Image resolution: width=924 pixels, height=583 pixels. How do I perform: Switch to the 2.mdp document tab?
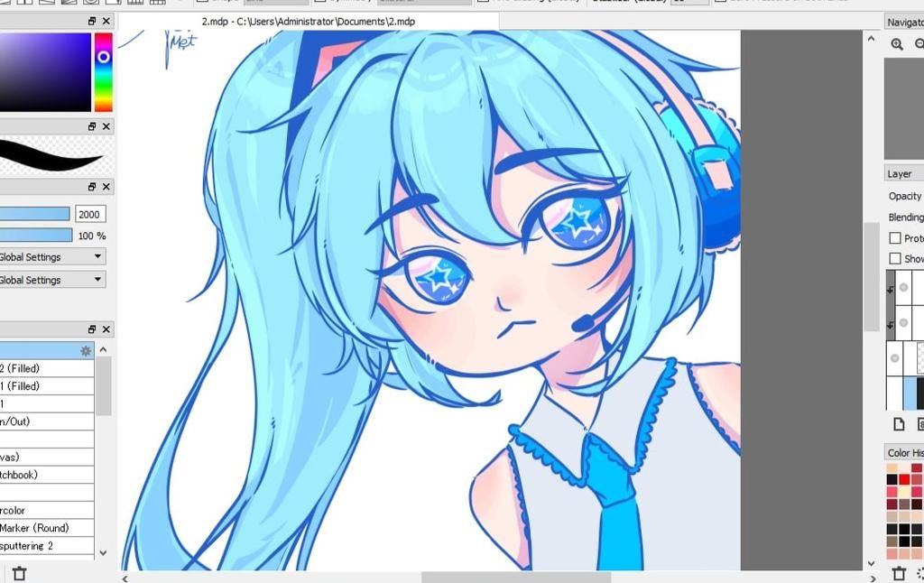tap(309, 22)
